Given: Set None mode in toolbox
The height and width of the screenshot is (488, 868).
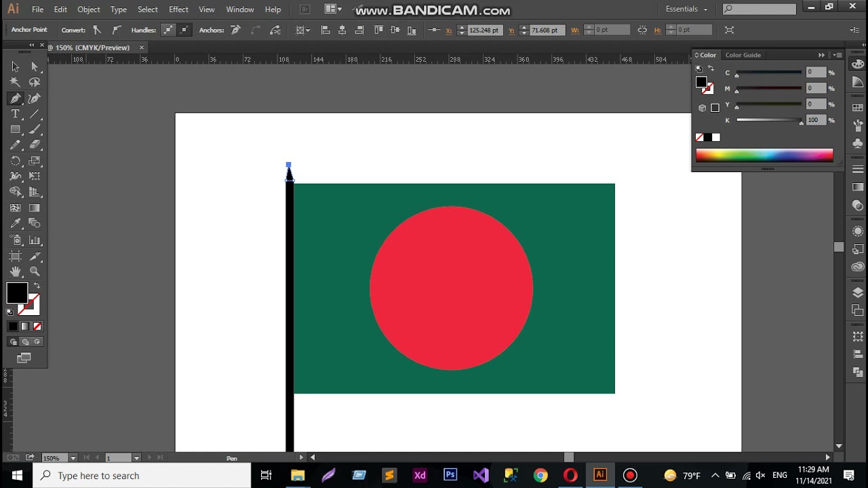Looking at the screenshot, I should [37, 327].
